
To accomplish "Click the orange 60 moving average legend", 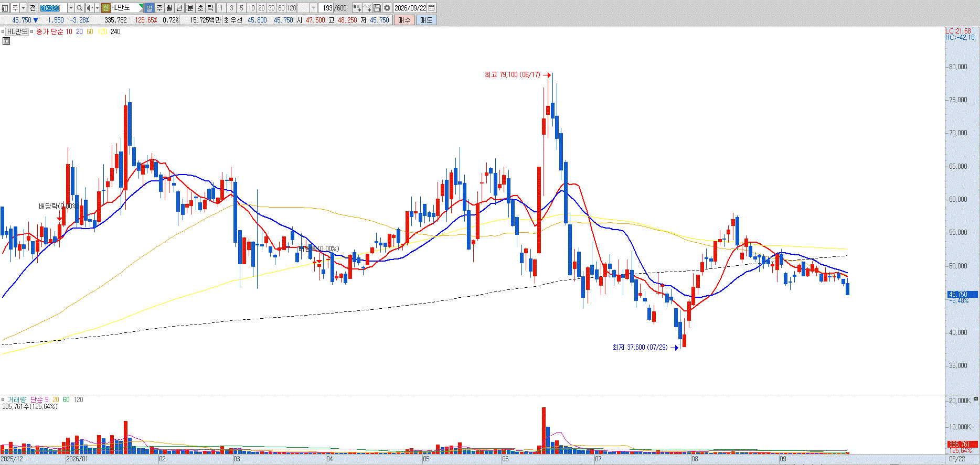I will [x=90, y=31].
